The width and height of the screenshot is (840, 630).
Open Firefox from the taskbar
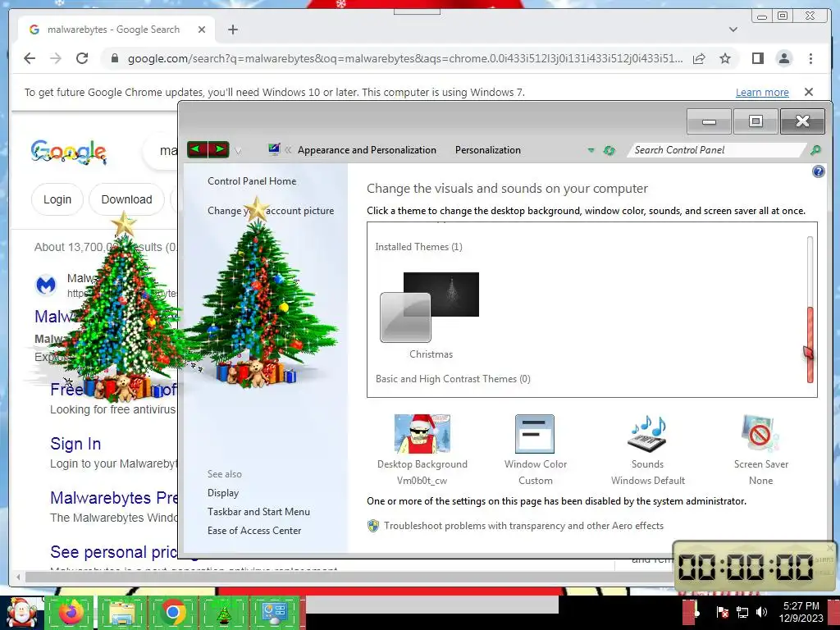[x=71, y=612]
